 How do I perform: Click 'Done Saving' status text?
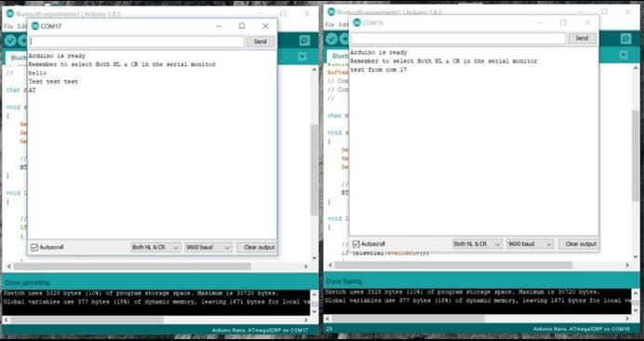tap(344, 281)
